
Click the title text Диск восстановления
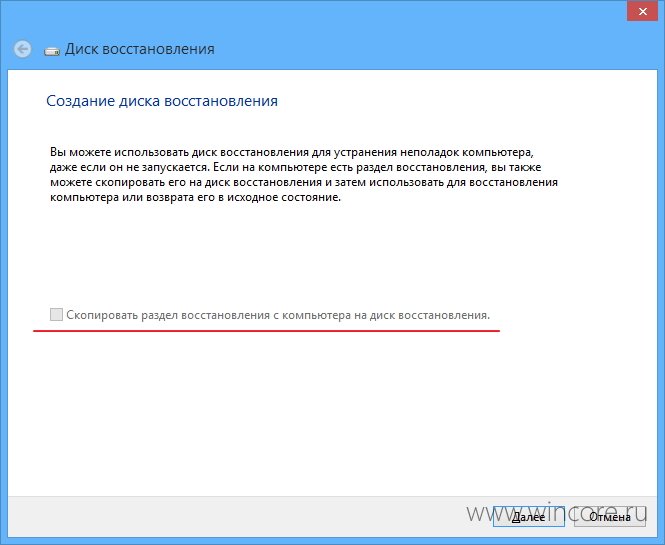pos(140,49)
